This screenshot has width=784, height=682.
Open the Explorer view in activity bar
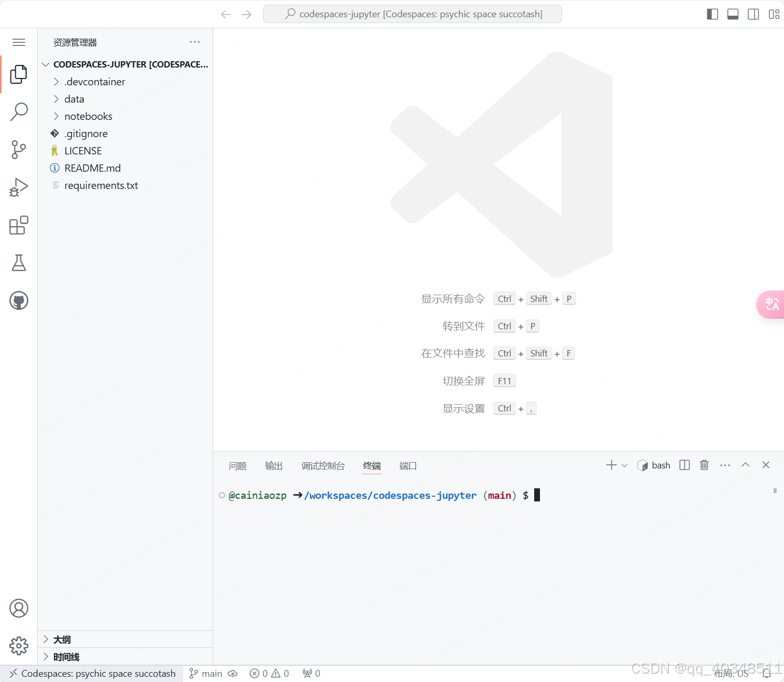(19, 74)
